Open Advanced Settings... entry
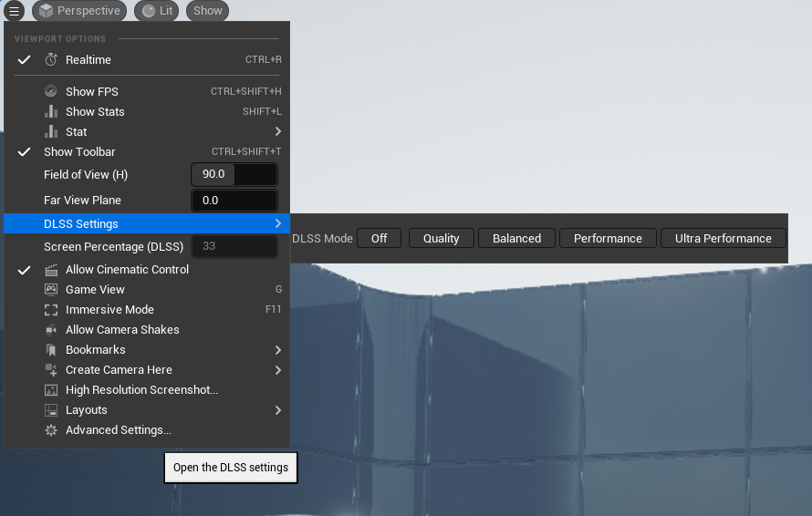The image size is (812, 516). tap(147, 430)
